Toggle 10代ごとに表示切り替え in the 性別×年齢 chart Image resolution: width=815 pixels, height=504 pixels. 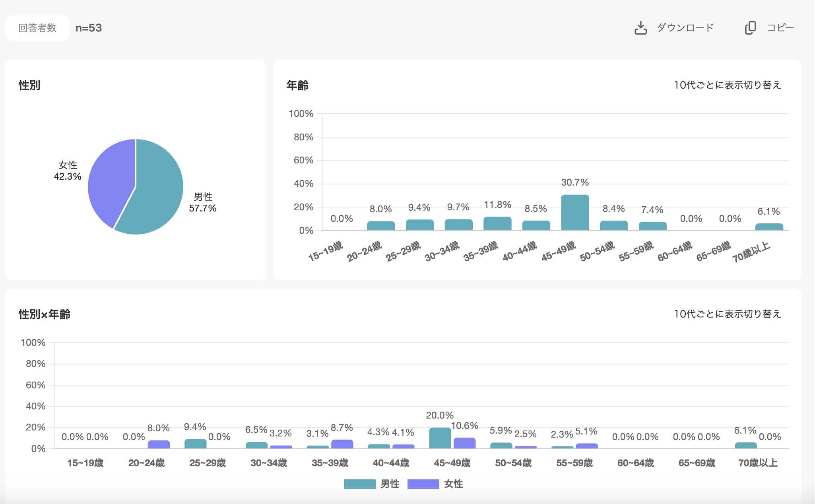727,314
